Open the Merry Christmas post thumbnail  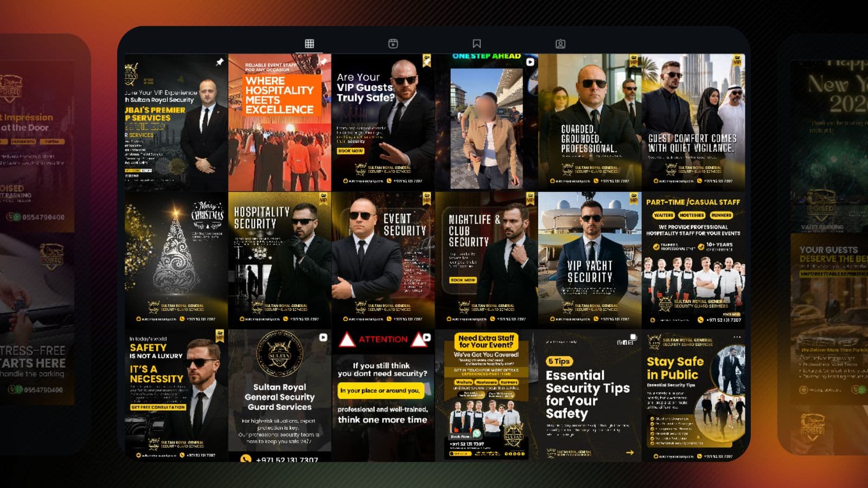176,259
